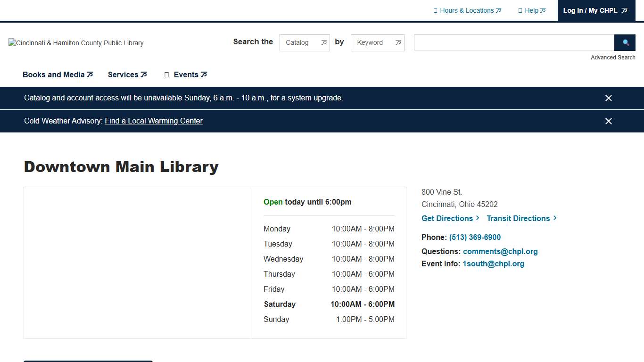Open the Catalog search scope dropdown
This screenshot has width=644, height=362.
305,42
